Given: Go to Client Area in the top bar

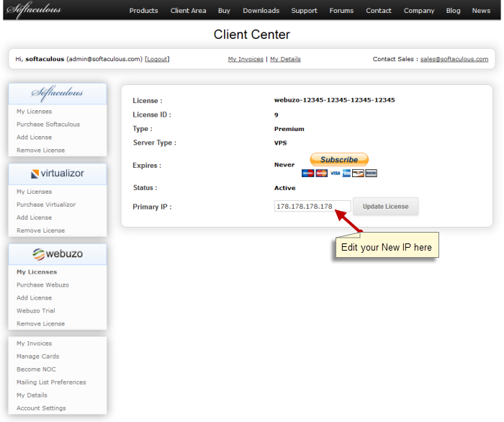Looking at the screenshot, I should (x=189, y=11).
